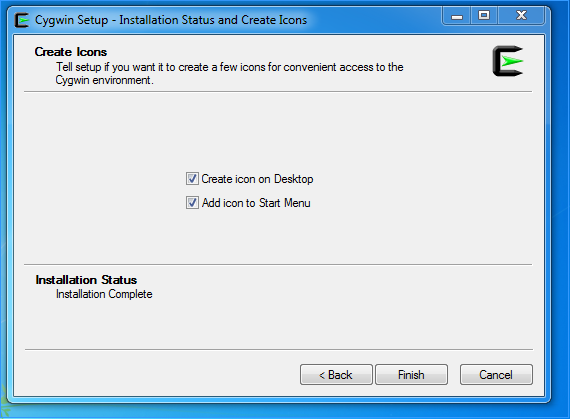The width and height of the screenshot is (570, 419).
Task: Click the Cygwin Setup window title text
Action: pyautogui.click(x=171, y=20)
